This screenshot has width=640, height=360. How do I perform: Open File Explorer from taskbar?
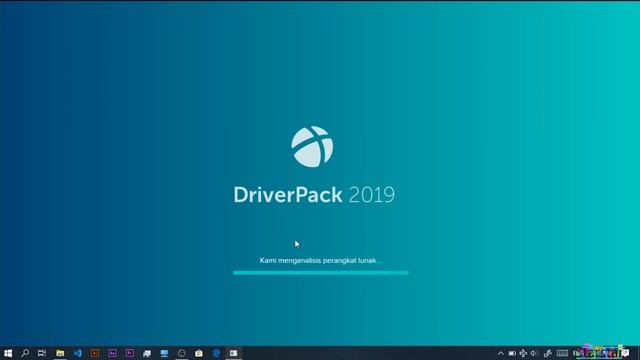60,353
